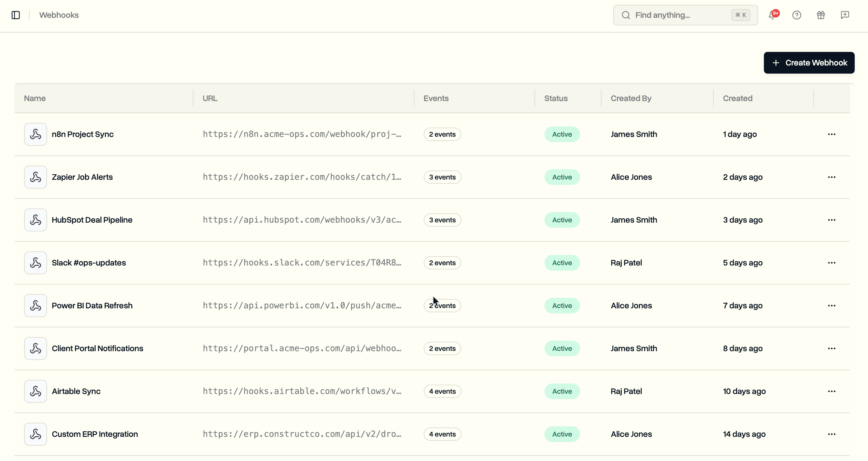
Task: Open the overflow menu for Slack #ops-updates
Action: click(x=831, y=263)
